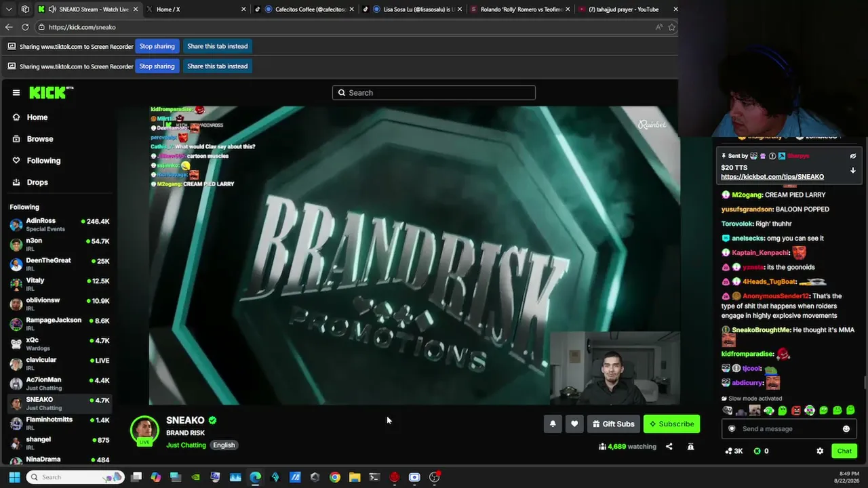
Task: Click Stop sharing in second sharing bar
Action: click(157, 66)
